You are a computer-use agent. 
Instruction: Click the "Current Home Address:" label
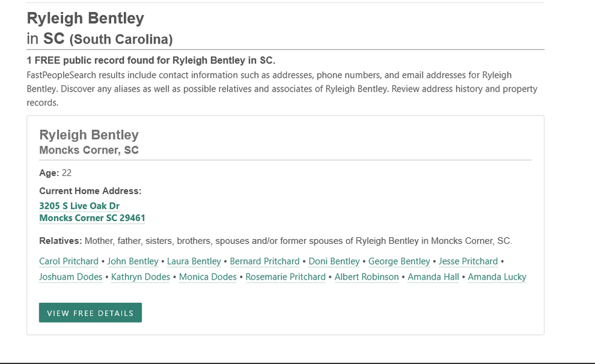click(x=90, y=190)
